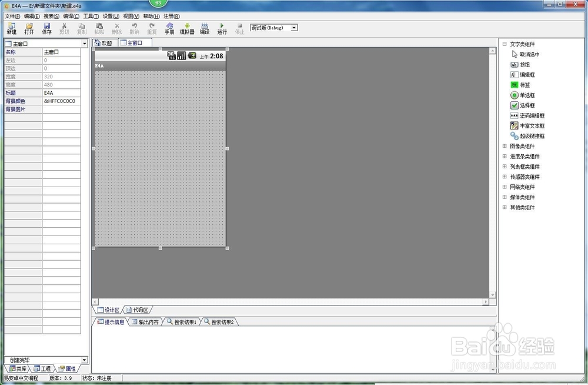
Task: Click the 停止 (Stop) toolbar icon
Action: click(x=240, y=28)
